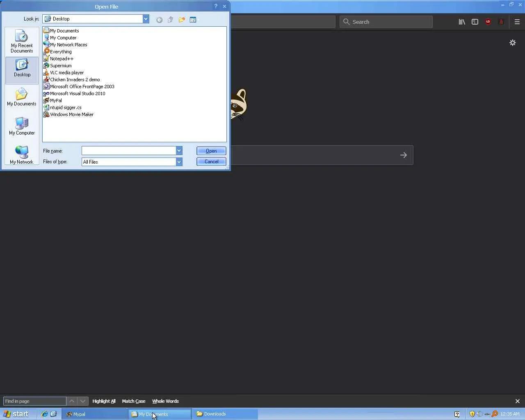The width and height of the screenshot is (525, 420).
Task: Click the question mark help taskbar icon
Action: 457,414
